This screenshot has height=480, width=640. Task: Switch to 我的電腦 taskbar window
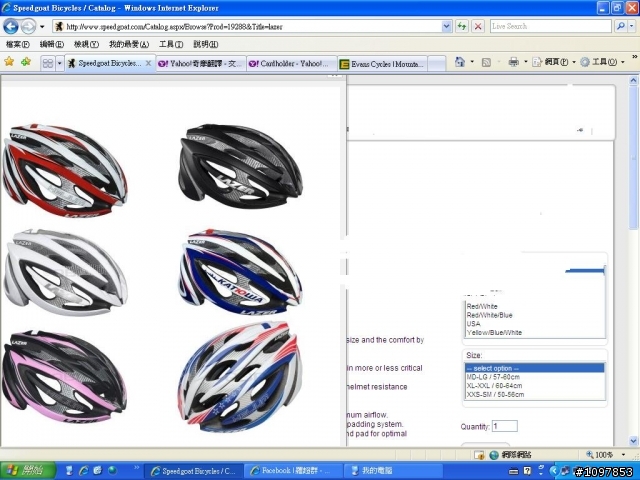tap(393, 471)
